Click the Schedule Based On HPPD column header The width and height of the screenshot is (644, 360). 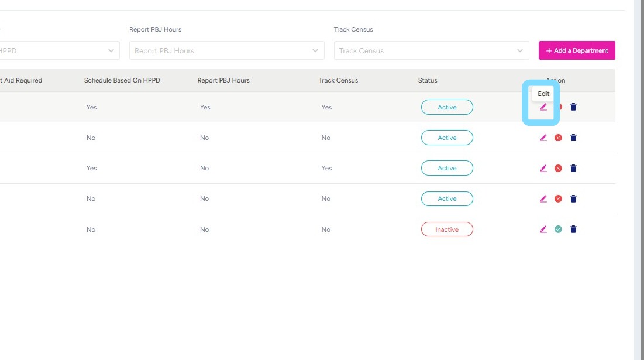(122, 80)
